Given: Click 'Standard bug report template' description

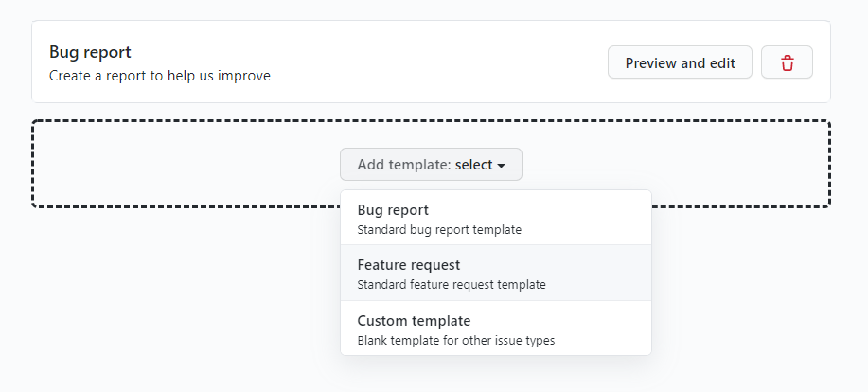Looking at the screenshot, I should tap(439, 229).
